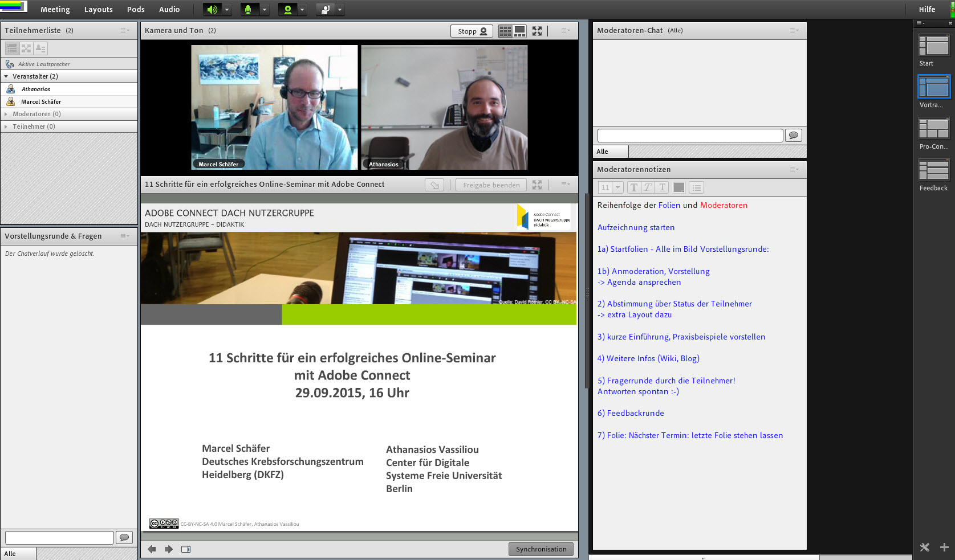955x560 pixels.
Task: Toggle bullet list in notes
Action: (x=697, y=187)
